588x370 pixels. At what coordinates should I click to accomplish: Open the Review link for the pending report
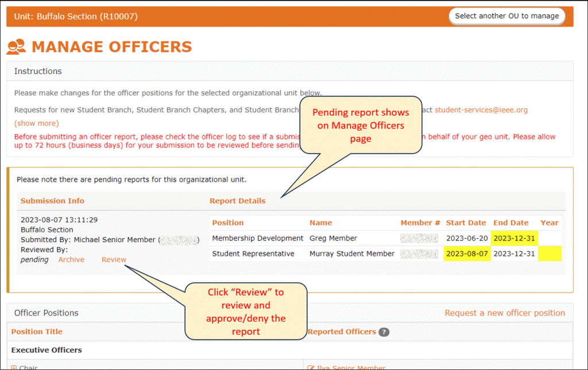[x=114, y=259]
